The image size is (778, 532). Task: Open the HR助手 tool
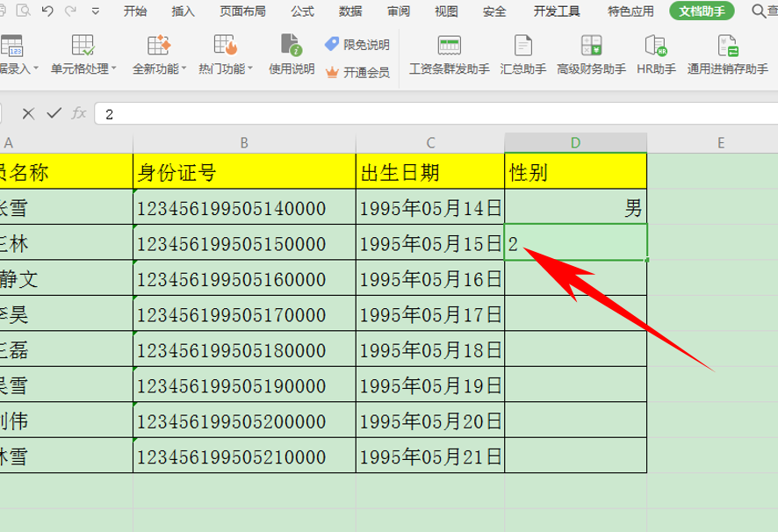pyautogui.click(x=656, y=54)
